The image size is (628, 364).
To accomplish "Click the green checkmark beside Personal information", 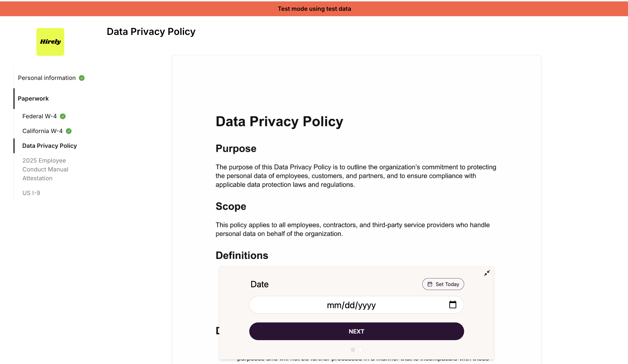I will pyautogui.click(x=82, y=78).
